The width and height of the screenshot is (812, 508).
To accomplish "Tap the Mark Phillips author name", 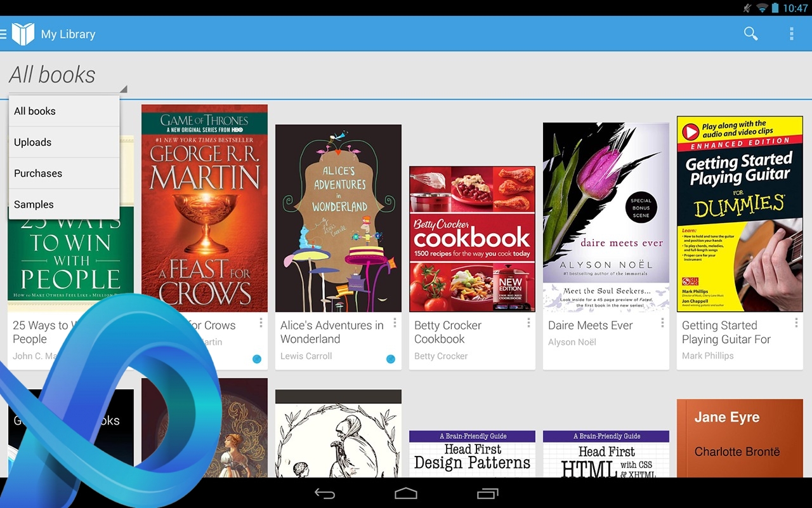I will (x=707, y=356).
